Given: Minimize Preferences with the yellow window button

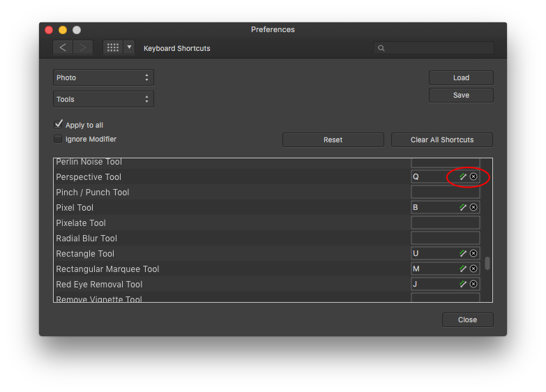Looking at the screenshot, I should 63,30.
